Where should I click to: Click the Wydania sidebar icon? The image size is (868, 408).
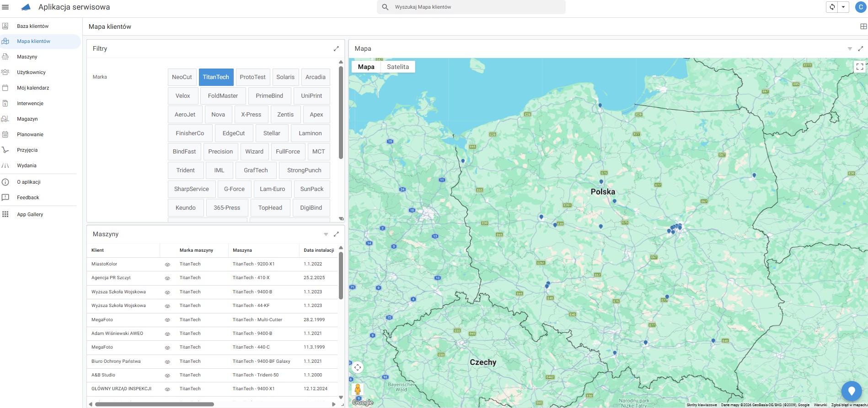[5, 165]
